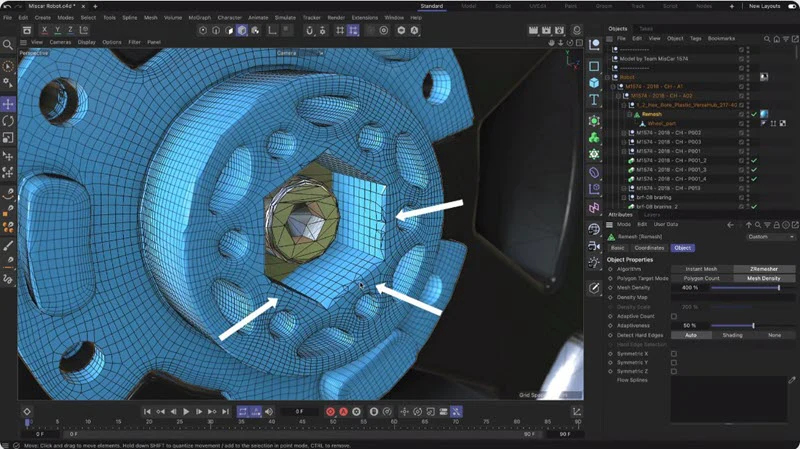
Task: Click the Object Manager home icon
Action: tap(777, 39)
